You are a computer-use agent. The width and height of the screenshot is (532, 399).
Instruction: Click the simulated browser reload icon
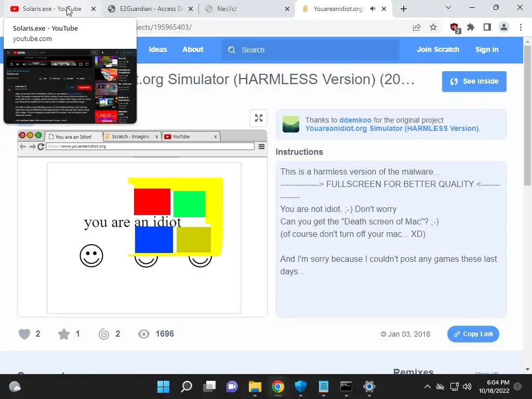(41, 147)
